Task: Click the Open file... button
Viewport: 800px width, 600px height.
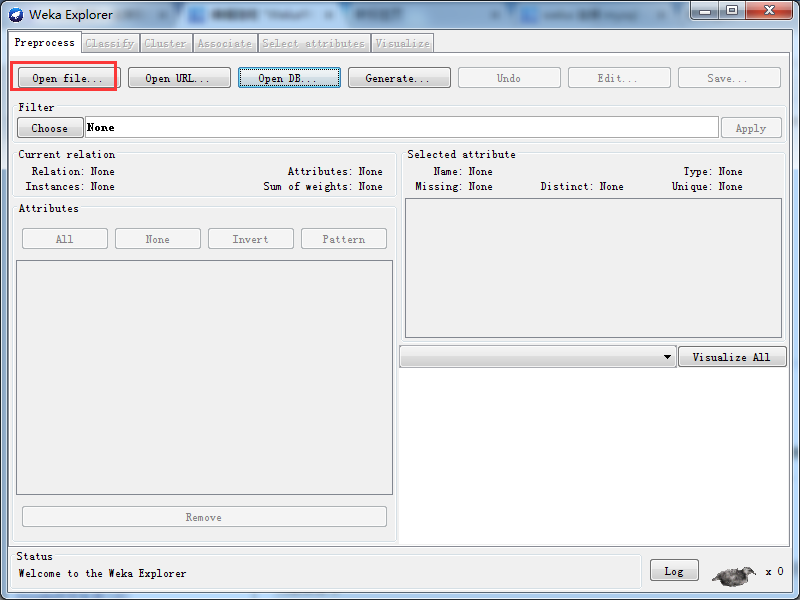Action: (x=67, y=78)
